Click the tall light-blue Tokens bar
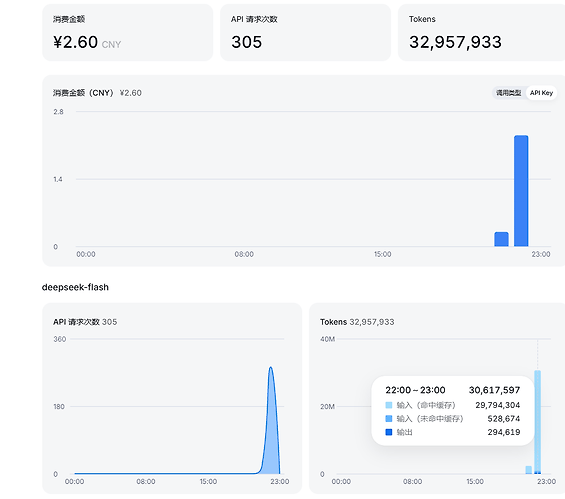Viewport: 565px width, 499px height. click(x=537, y=421)
